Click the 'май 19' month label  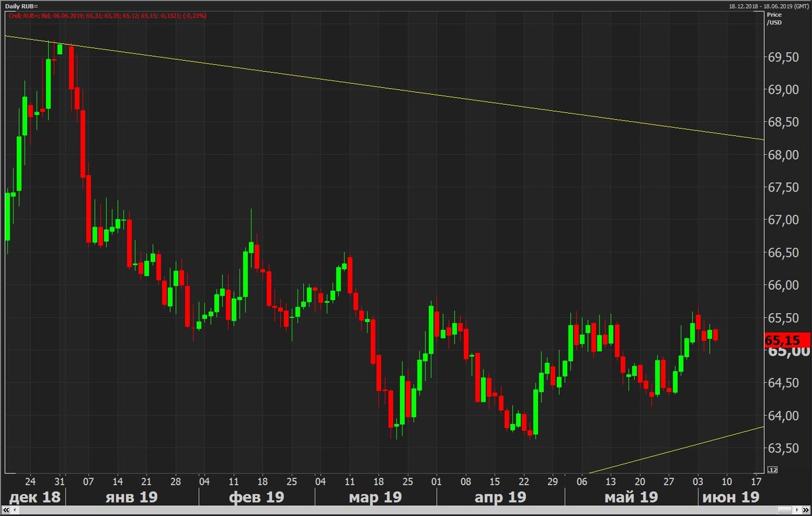pos(631,497)
